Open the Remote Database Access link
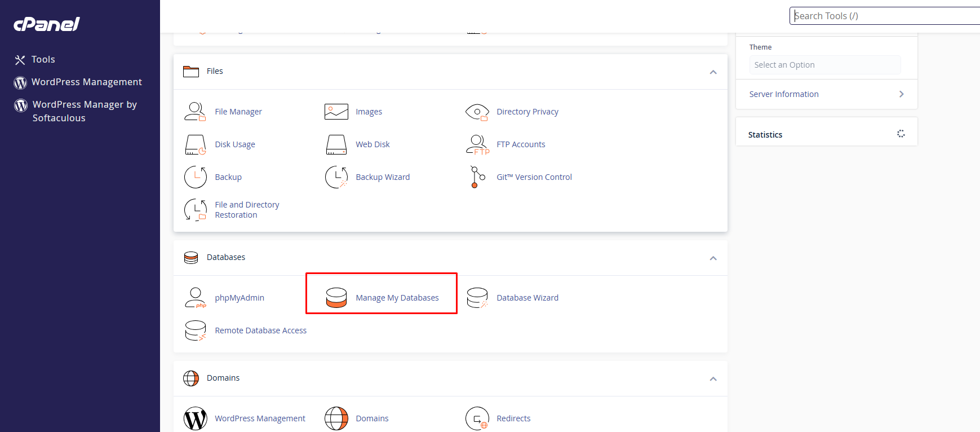The height and width of the screenshot is (432, 980). (x=261, y=330)
